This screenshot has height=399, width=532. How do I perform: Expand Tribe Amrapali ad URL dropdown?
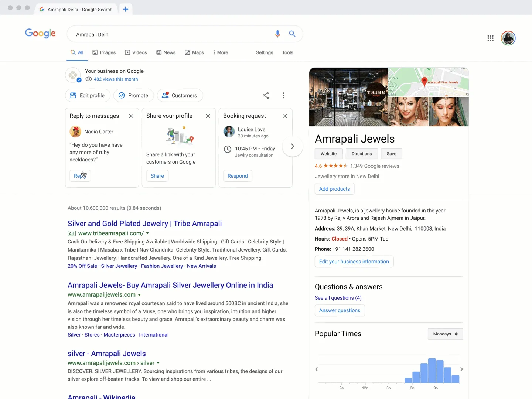[x=147, y=233]
